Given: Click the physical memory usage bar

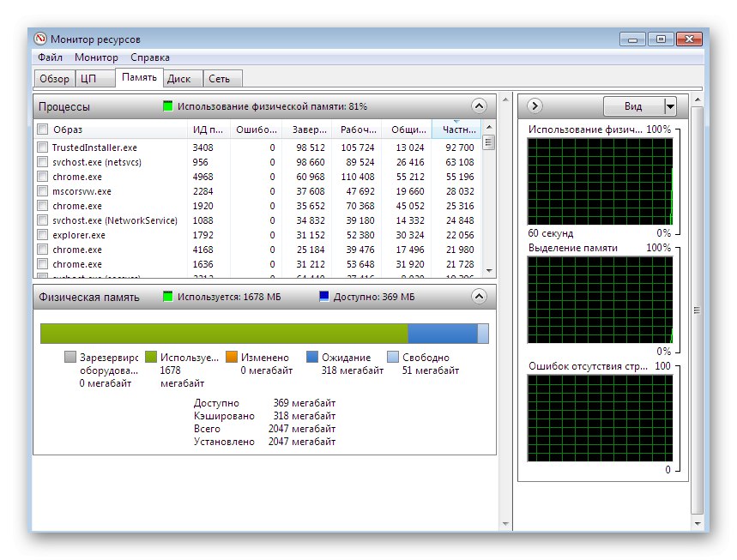Looking at the screenshot, I should 264,334.
